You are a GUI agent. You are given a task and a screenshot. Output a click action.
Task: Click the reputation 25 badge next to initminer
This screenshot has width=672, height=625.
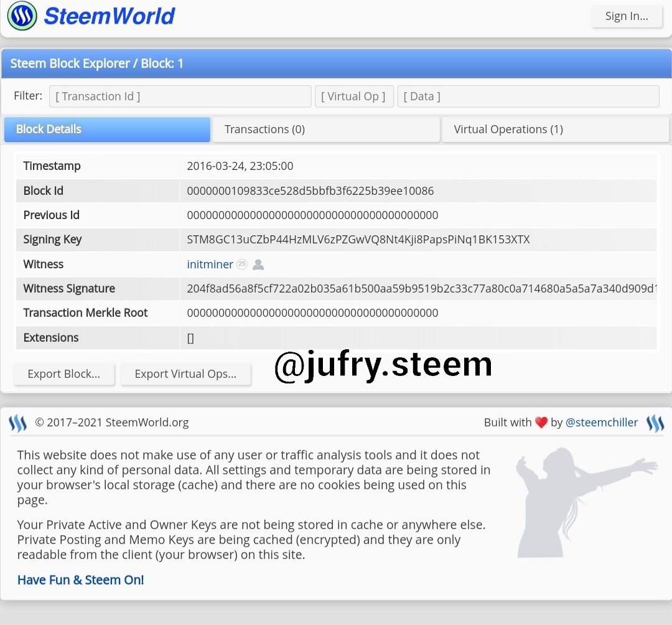click(x=241, y=264)
